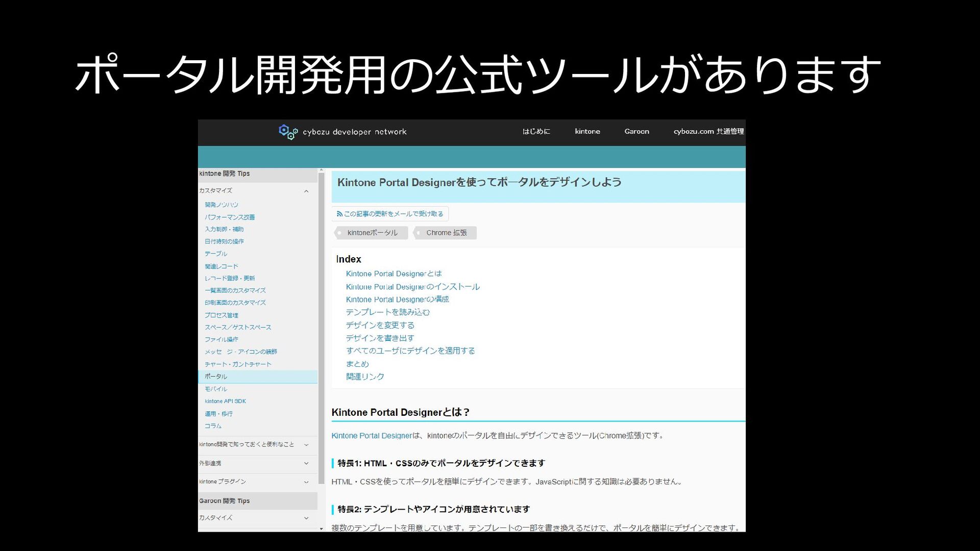Jump to Kintone Portal Designerの構成 link
Image resolution: width=980 pixels, height=551 pixels.
pos(397,299)
